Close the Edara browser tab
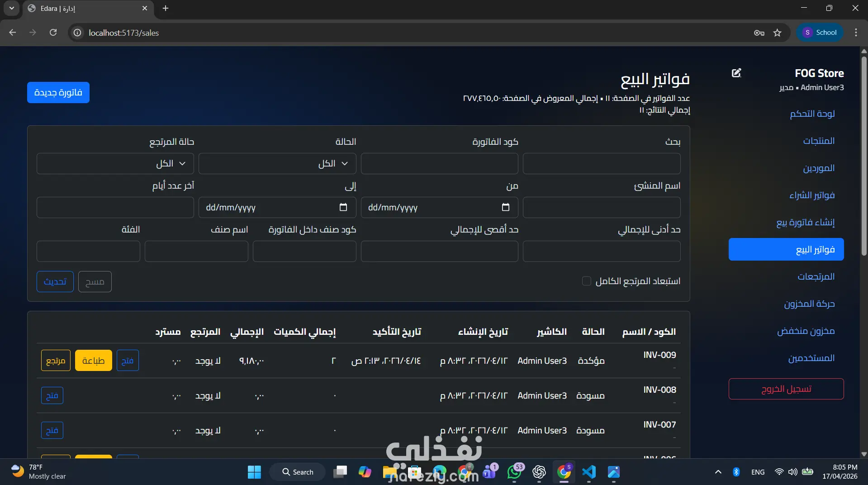The image size is (868, 485). [x=145, y=8]
